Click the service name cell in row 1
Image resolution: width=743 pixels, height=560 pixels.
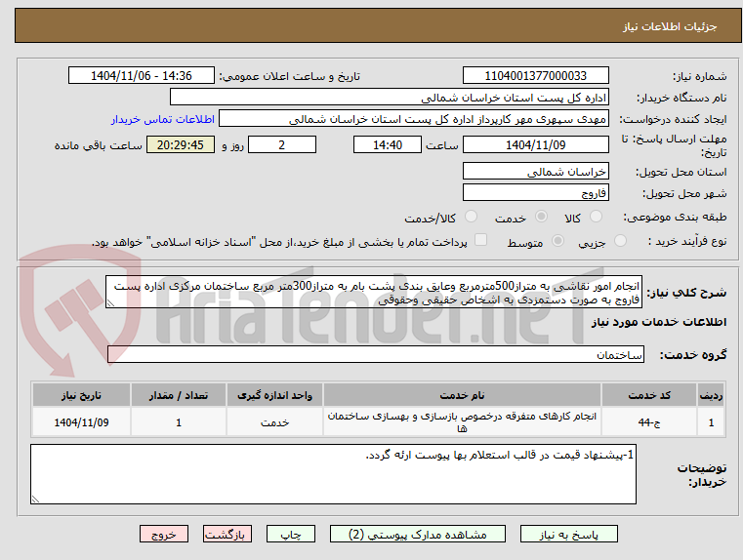click(462, 422)
